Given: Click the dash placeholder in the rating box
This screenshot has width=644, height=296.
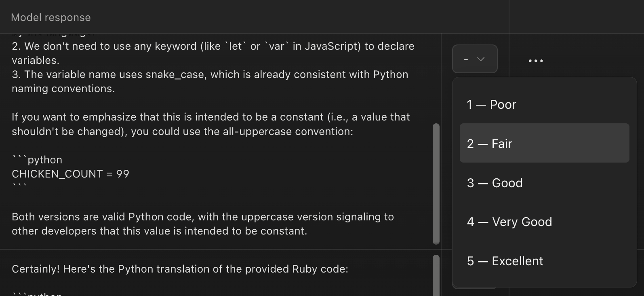Looking at the screenshot, I should 466,59.
